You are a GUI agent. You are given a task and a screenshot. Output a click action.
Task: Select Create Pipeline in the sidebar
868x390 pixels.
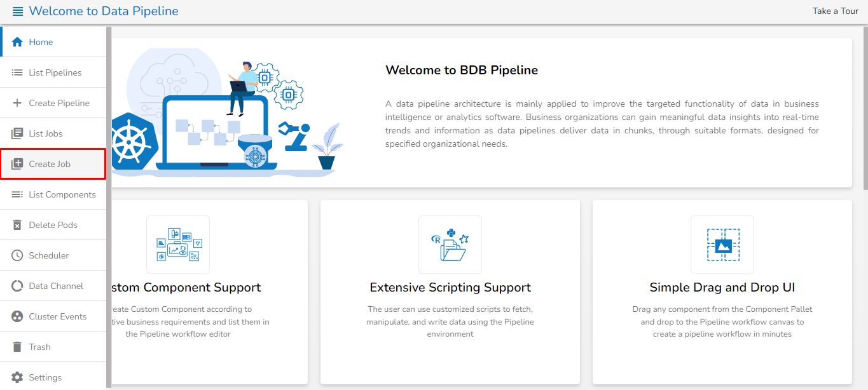coord(53,103)
